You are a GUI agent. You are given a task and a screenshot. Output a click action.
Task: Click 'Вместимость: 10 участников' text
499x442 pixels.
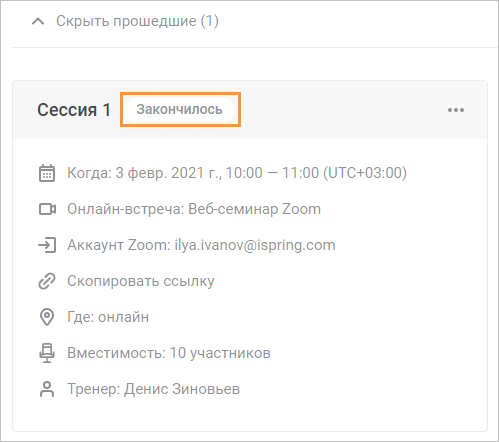coord(169,353)
